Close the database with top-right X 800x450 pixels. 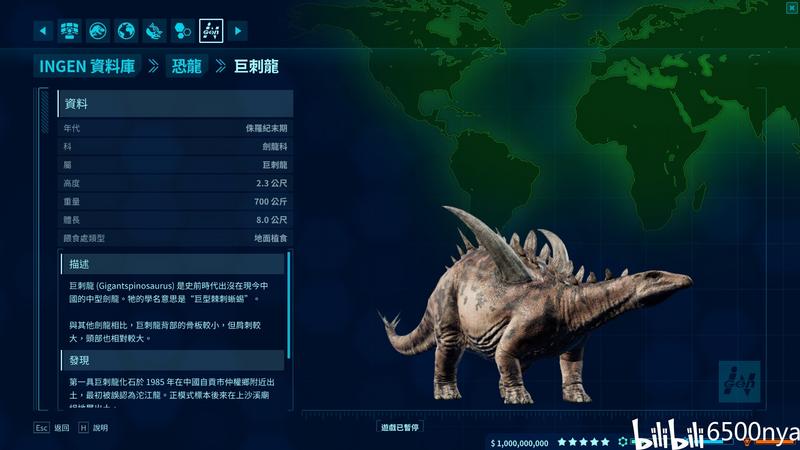tap(791, 7)
